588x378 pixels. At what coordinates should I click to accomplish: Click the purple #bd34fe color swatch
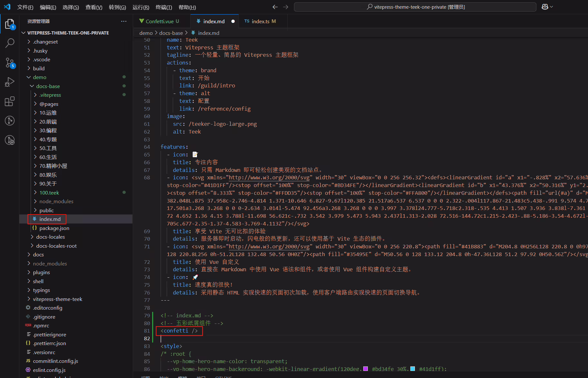click(366, 369)
